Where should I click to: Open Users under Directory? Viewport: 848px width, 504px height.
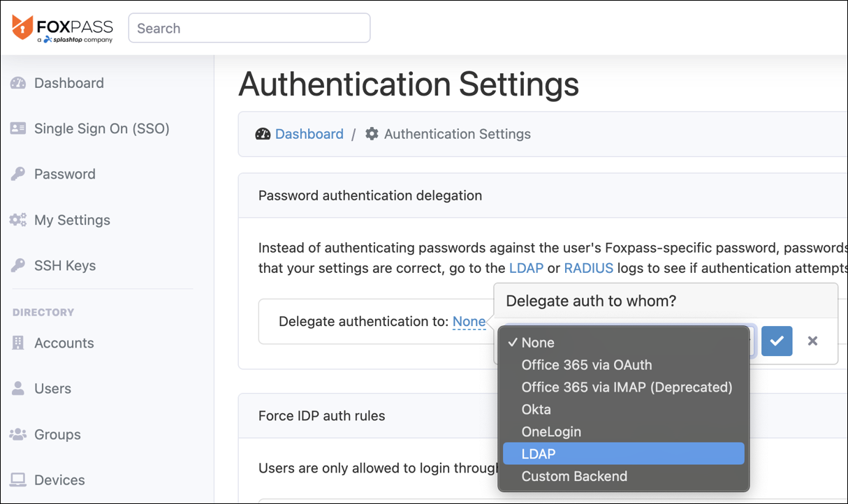(x=53, y=389)
